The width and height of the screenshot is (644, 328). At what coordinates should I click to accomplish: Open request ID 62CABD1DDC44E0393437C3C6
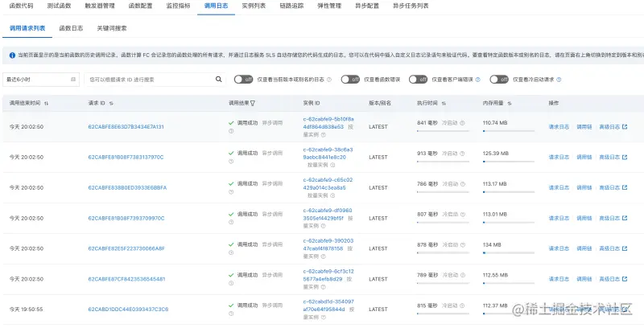128,310
